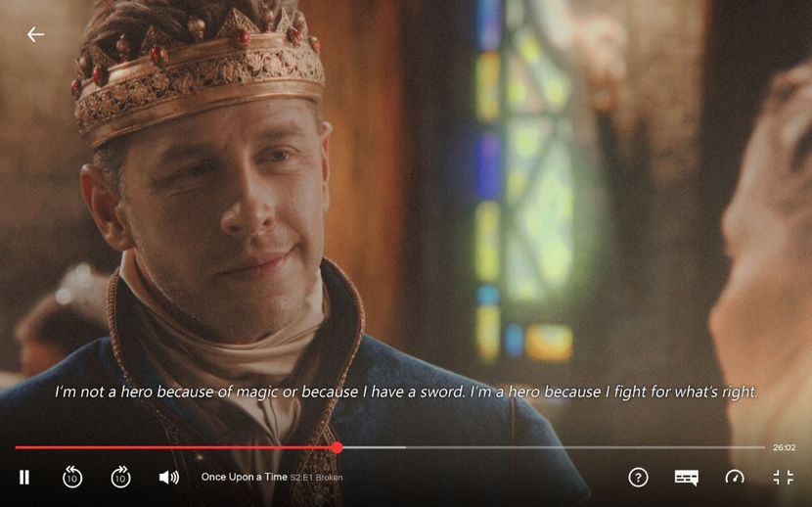Click the stained glass window in the video
The image size is (812, 507).
[523, 181]
